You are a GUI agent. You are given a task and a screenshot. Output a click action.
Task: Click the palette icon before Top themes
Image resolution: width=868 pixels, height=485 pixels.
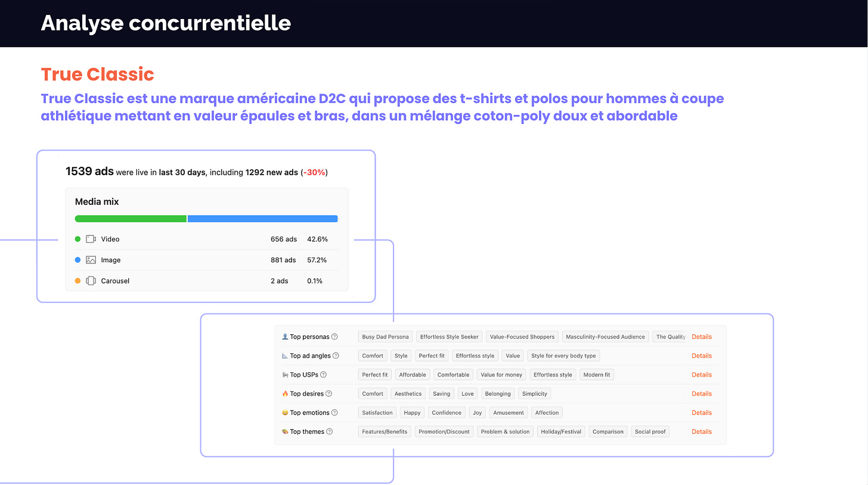285,432
